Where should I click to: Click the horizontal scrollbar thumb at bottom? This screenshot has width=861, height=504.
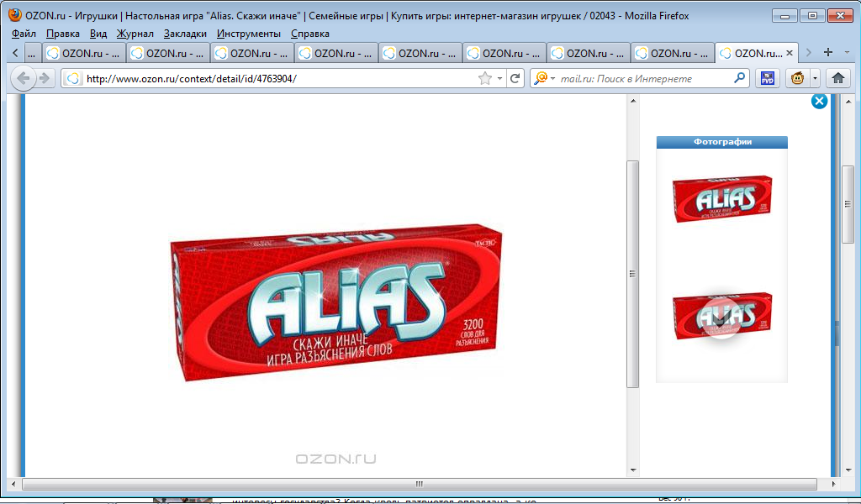click(420, 484)
